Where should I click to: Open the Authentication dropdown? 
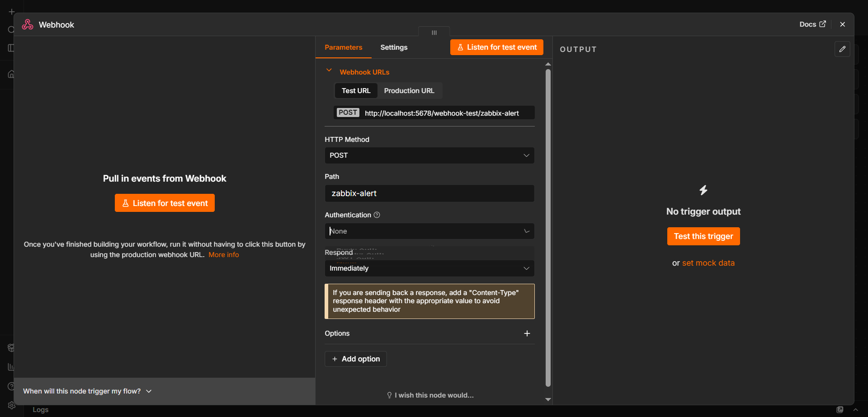[x=429, y=231]
